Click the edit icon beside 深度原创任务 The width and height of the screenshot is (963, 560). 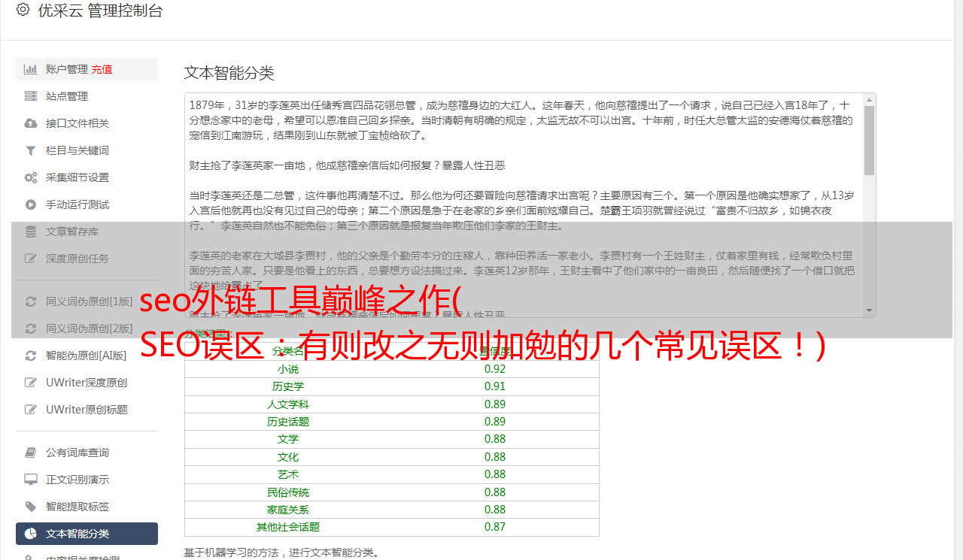click(x=31, y=259)
